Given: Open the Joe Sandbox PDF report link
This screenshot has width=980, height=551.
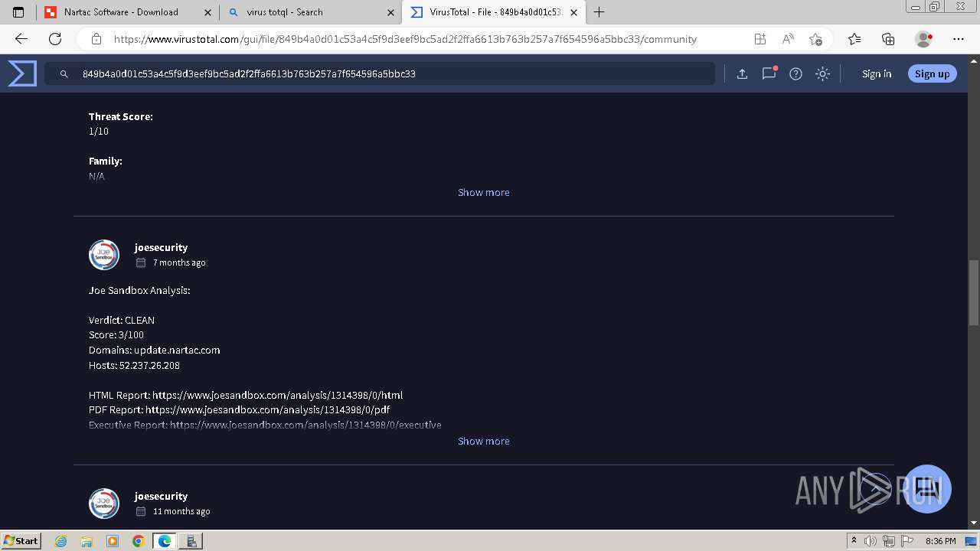Looking at the screenshot, I should (x=267, y=409).
